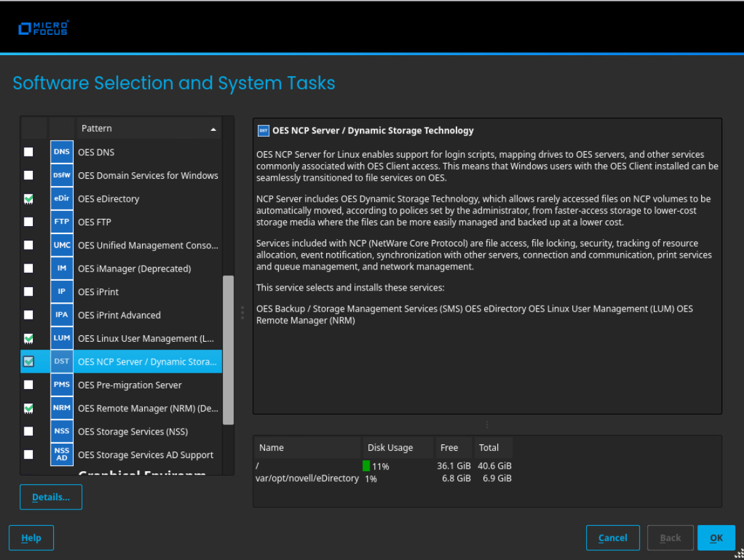Image resolution: width=744 pixels, height=560 pixels.
Task: Click the pattern list vertical scrollbar
Action: click(x=228, y=350)
